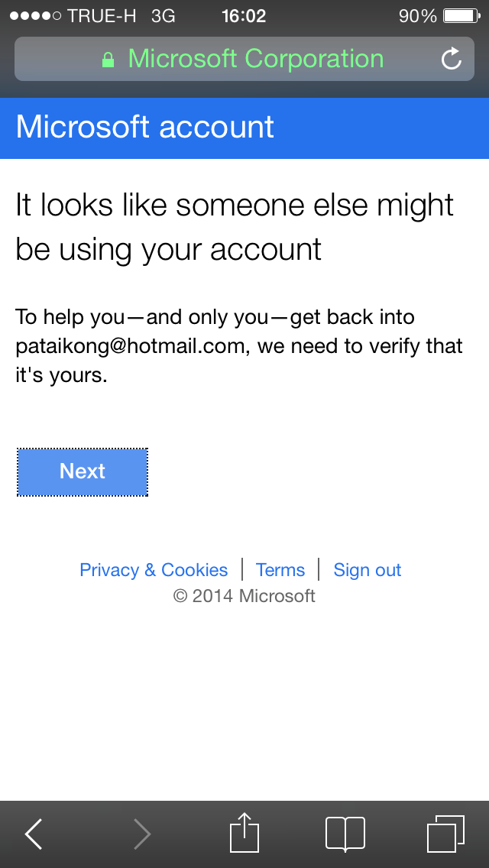The height and width of the screenshot is (868, 489).
Task: Tap the battery icon in status bar
Action: point(461,16)
